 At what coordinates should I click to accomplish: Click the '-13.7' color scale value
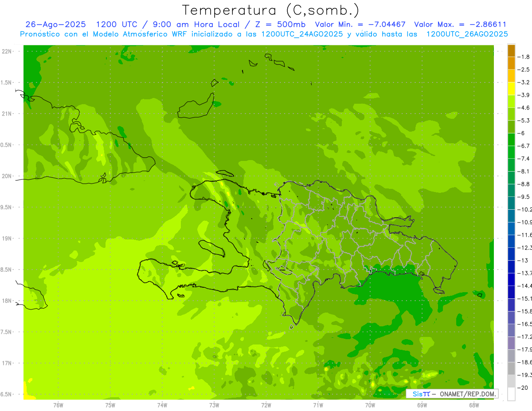524,273
